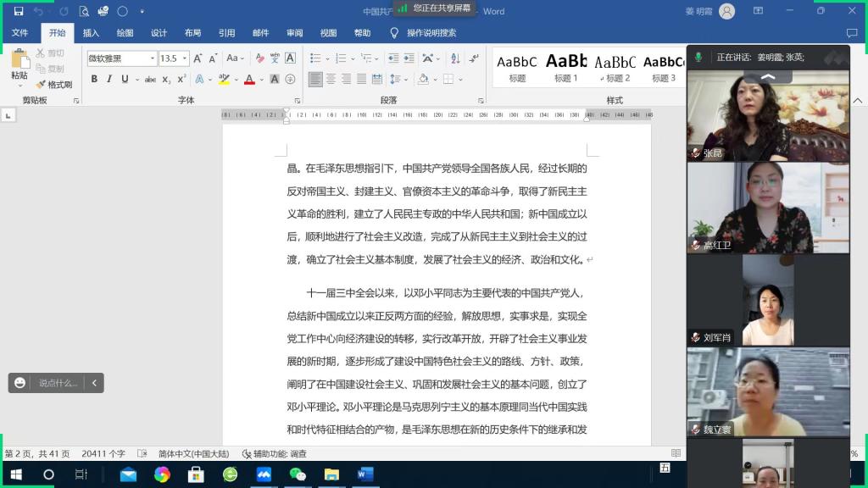
Task: Increase font size with the grow-font icon
Action: click(x=198, y=58)
